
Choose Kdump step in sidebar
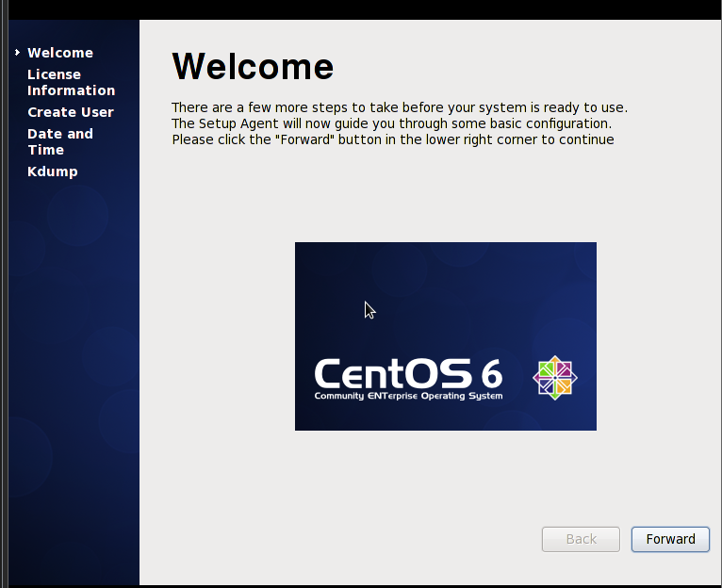(x=53, y=171)
